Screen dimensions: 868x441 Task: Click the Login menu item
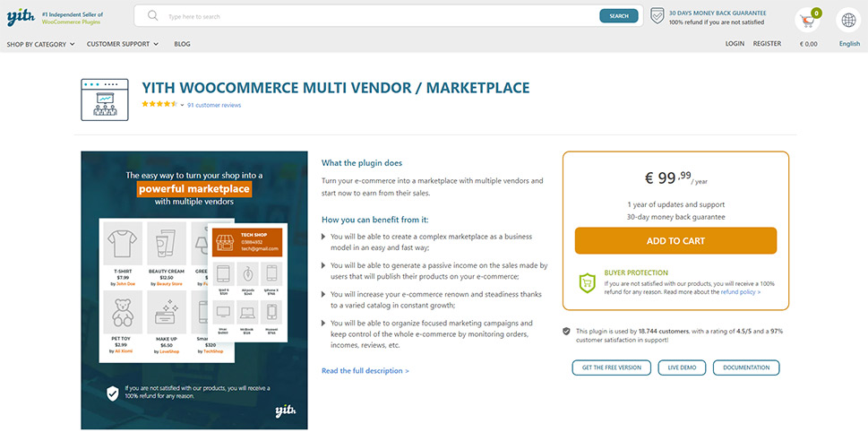(x=735, y=43)
